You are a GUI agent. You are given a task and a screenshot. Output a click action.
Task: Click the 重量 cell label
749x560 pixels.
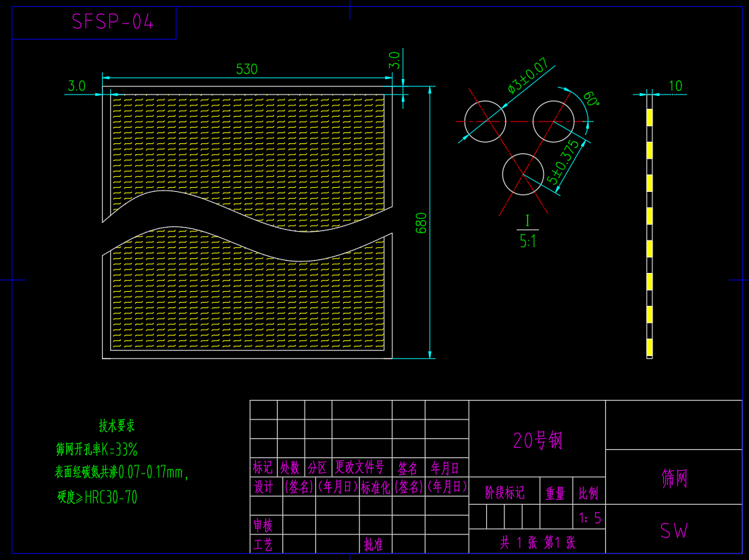pos(555,493)
